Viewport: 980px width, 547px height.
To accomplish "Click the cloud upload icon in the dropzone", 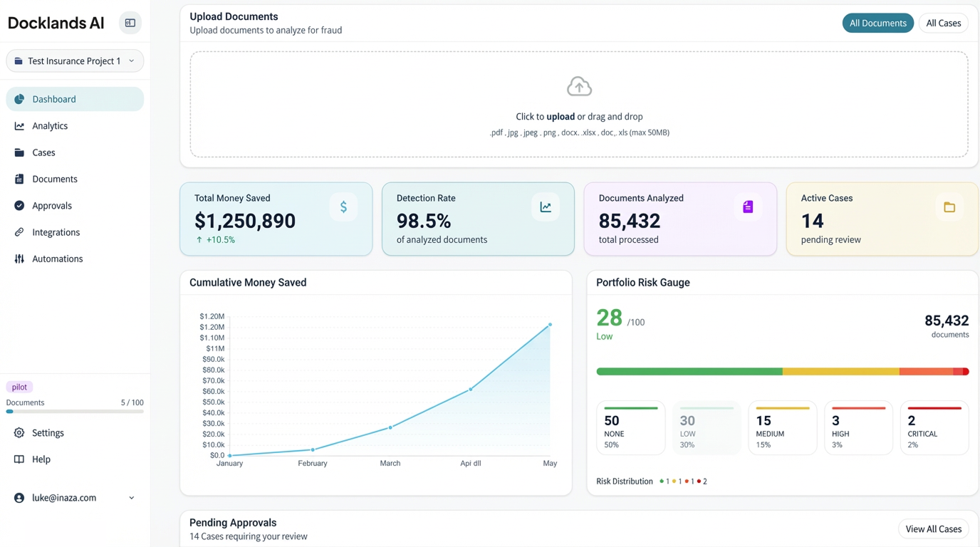I will tap(579, 85).
